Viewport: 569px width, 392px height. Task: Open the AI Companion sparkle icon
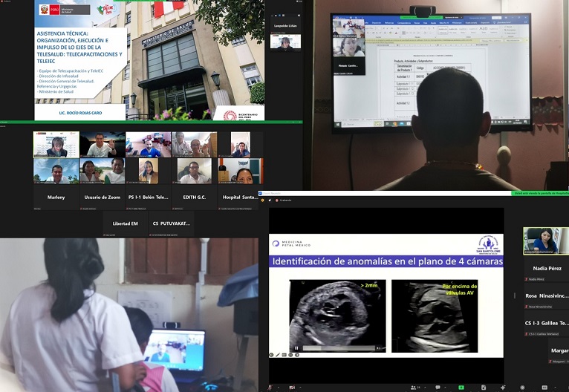pos(503,388)
